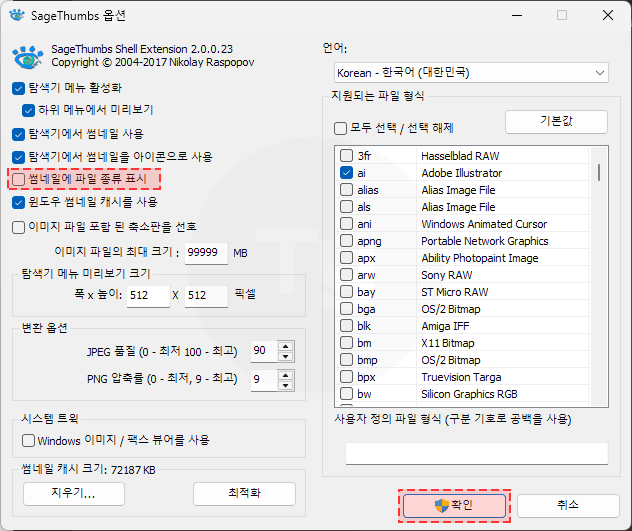Click the title bar SageThumbs app icon
This screenshot has height=531, width=632.
tap(17, 15)
